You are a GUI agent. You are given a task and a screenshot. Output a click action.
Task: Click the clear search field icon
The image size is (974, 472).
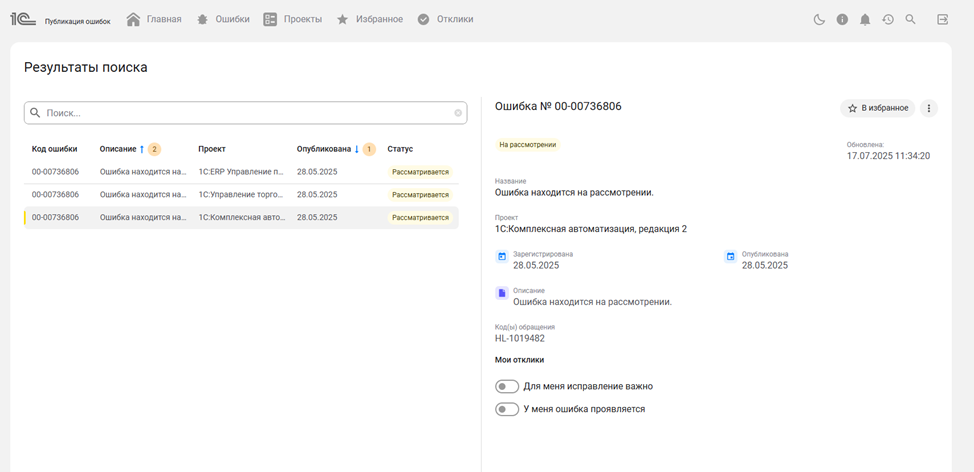coord(458,113)
